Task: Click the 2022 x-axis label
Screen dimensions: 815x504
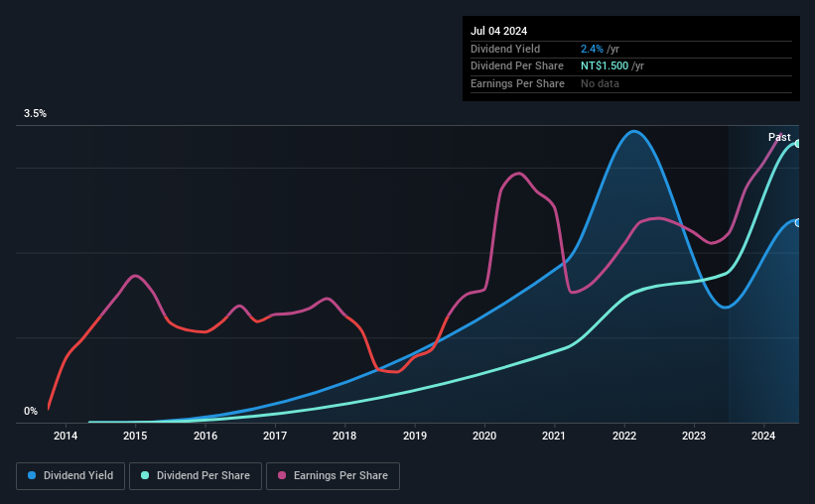Action: [624, 436]
